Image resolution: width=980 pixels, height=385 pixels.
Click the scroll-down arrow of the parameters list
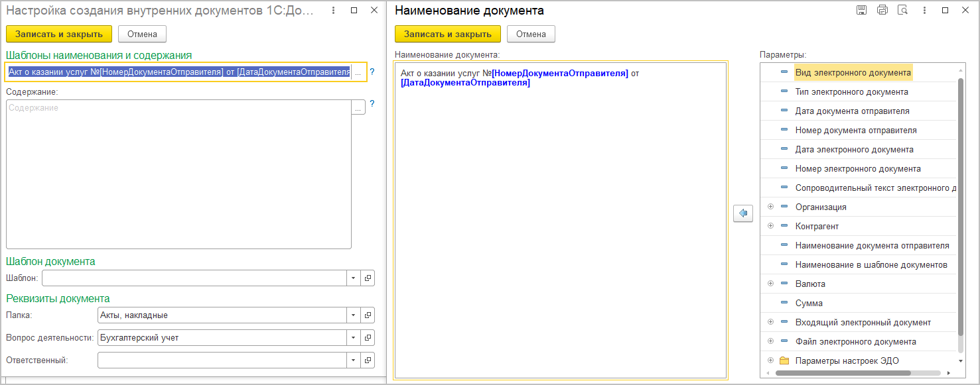click(x=961, y=361)
